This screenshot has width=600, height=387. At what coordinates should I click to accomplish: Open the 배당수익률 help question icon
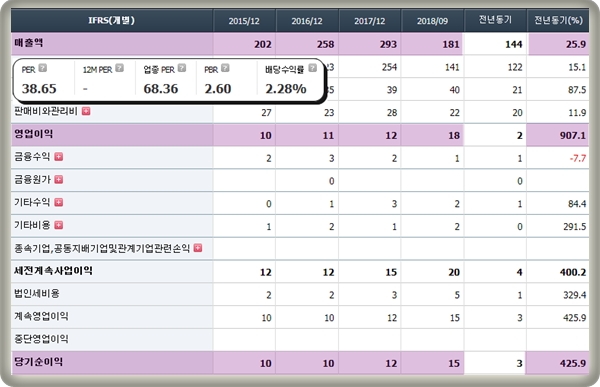click(313, 68)
